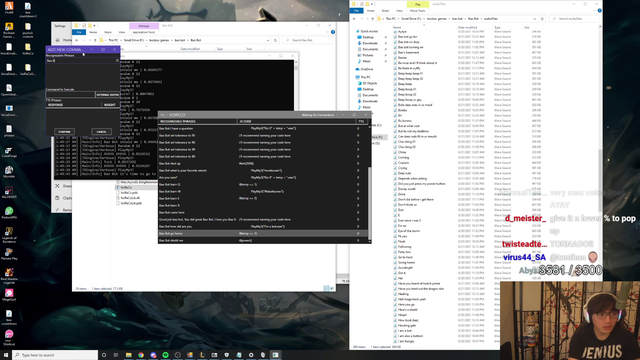
Task: Select 'Going home' audio file
Action: [x=406, y=262]
